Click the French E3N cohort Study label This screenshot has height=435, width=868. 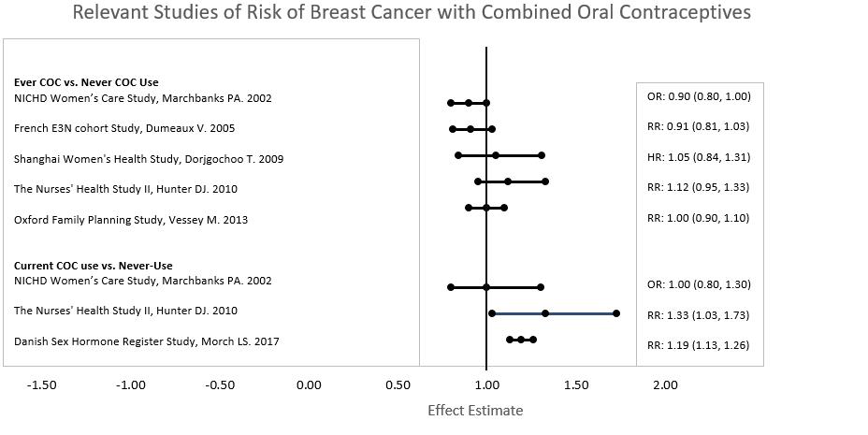pos(124,128)
